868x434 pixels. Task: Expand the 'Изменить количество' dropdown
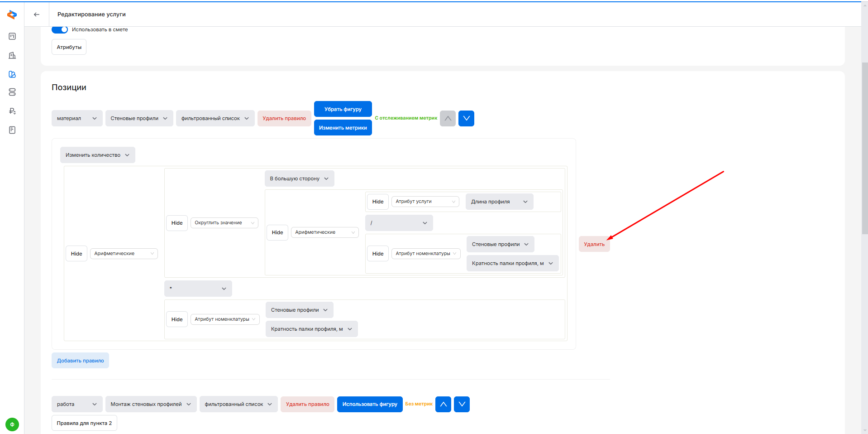pyautogui.click(x=97, y=155)
